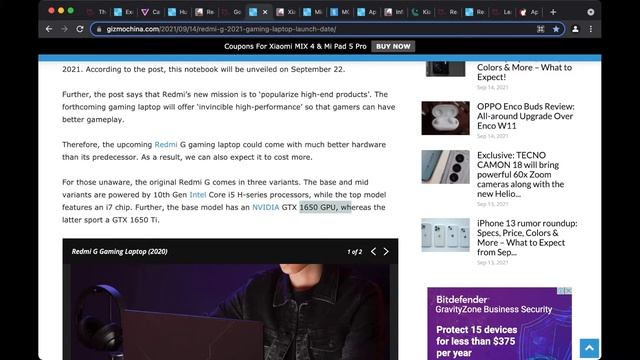Screen dimensions: 640x360
Task: Open OPPO Enco Buds Review article
Action: [526, 116]
